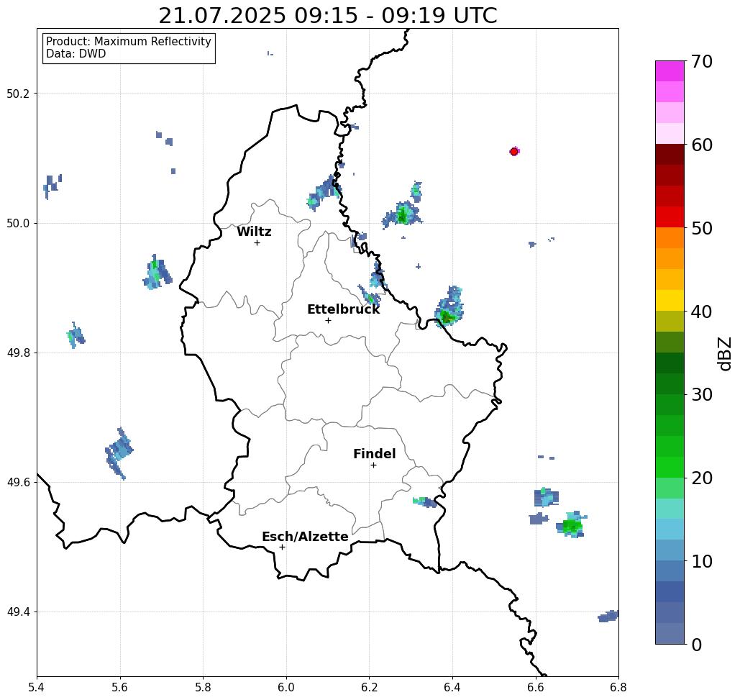Click the Wiltz station label

click(x=254, y=232)
